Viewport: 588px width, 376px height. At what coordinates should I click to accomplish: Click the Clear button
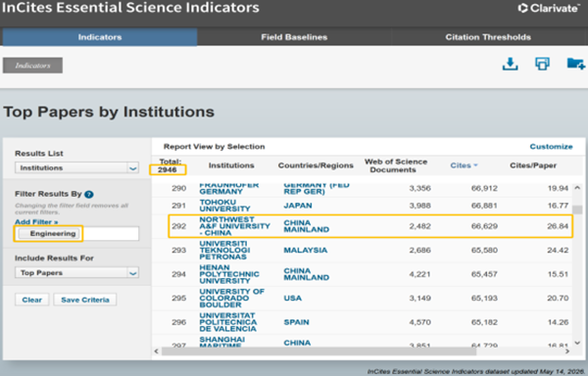pos(32,300)
